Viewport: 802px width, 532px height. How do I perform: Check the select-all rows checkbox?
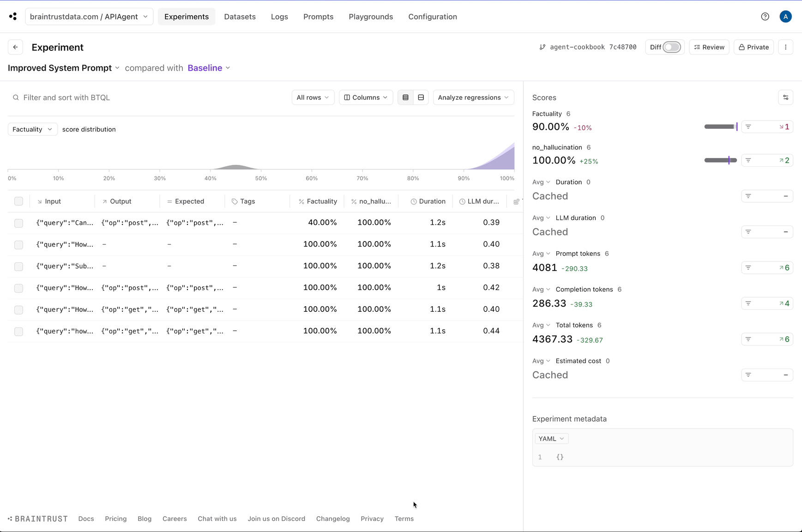[x=18, y=201]
